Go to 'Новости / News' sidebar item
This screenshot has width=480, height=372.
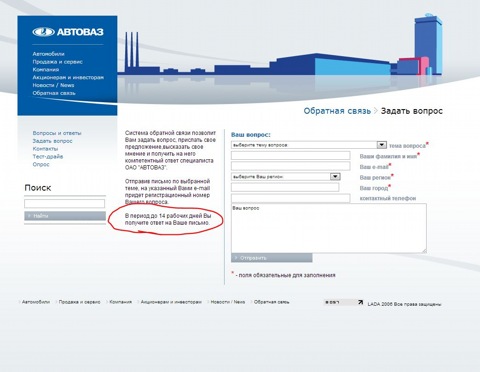(x=53, y=85)
